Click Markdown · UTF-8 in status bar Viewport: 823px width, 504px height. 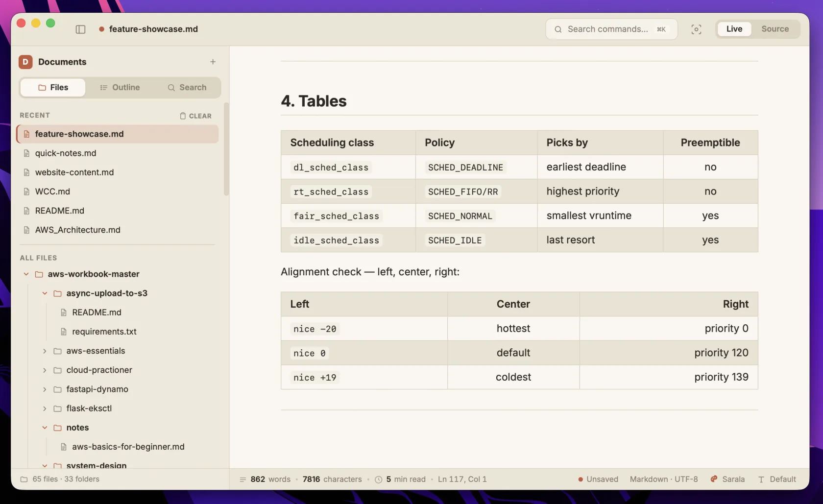coord(664,480)
